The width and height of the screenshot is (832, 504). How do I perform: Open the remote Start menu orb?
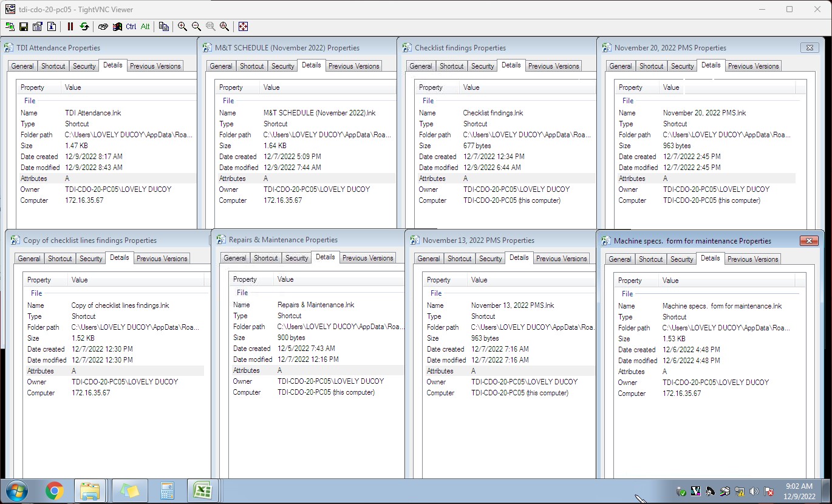click(16, 491)
